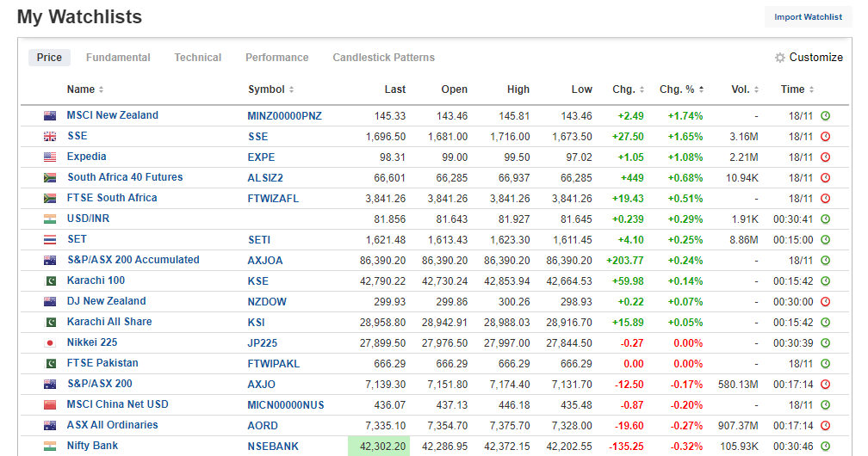Click the MICN00000NUS symbol link
Screen dimensions: 868x456
286,405
